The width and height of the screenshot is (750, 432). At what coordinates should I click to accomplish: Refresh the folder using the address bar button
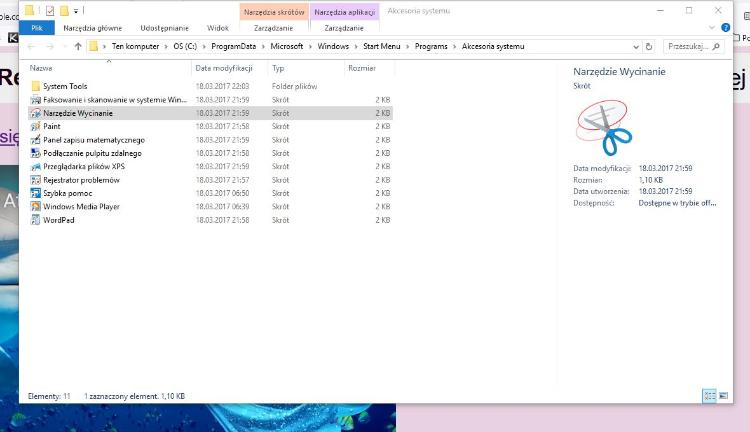click(649, 46)
